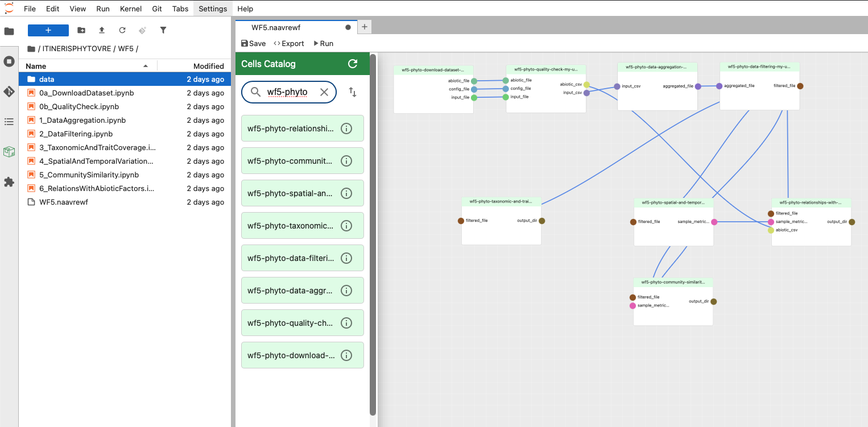868x427 pixels.
Task: Open the Kernel menu
Action: coord(131,9)
